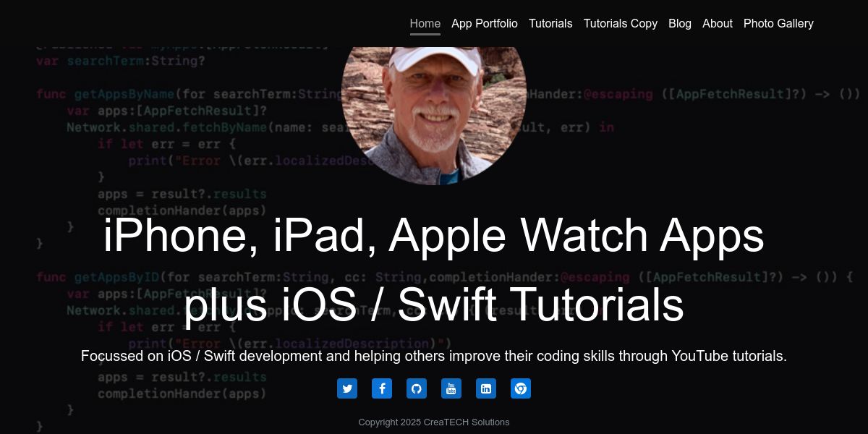Go to the Home nav item
The height and width of the screenshot is (434, 868).
pyautogui.click(x=425, y=23)
